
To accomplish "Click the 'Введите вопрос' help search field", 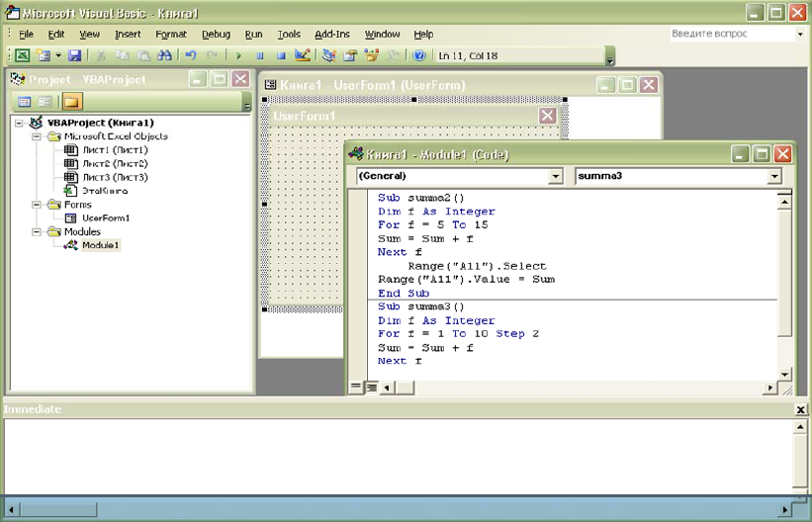I will 732,34.
